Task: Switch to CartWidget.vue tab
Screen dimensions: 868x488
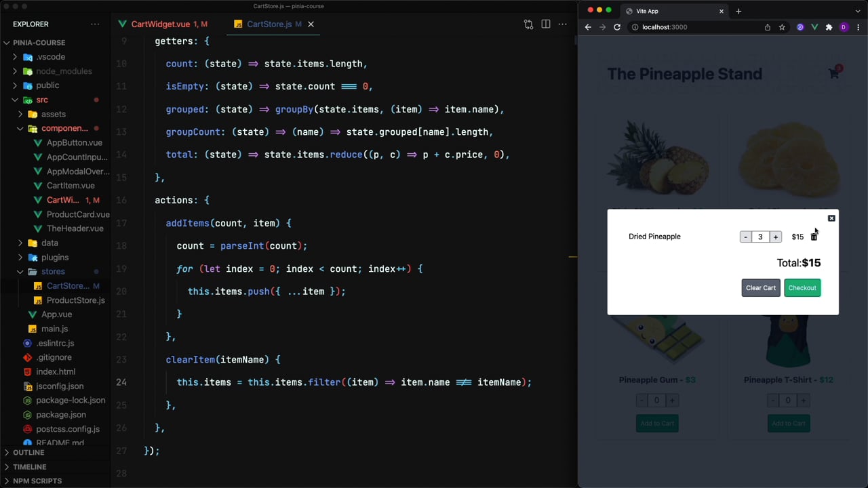Action: pos(161,24)
